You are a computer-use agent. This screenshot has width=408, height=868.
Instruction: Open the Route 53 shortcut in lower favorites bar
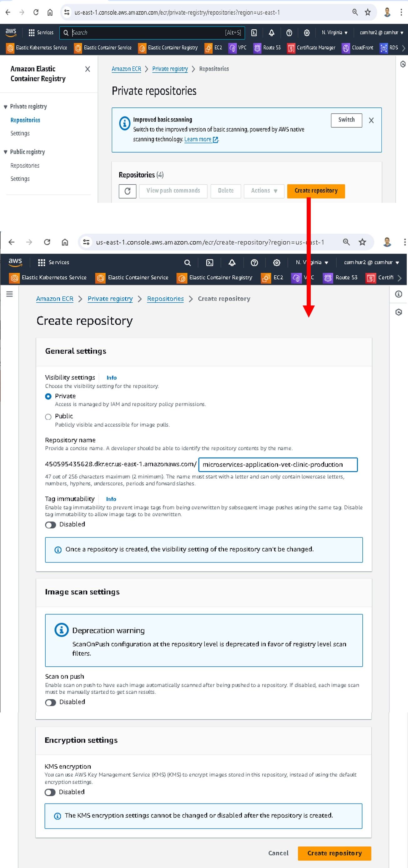click(340, 278)
